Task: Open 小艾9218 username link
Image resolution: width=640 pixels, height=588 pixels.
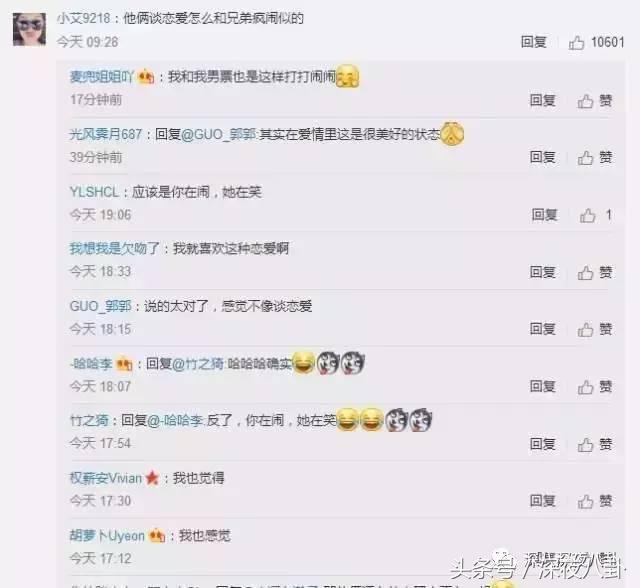Action: click(83, 18)
